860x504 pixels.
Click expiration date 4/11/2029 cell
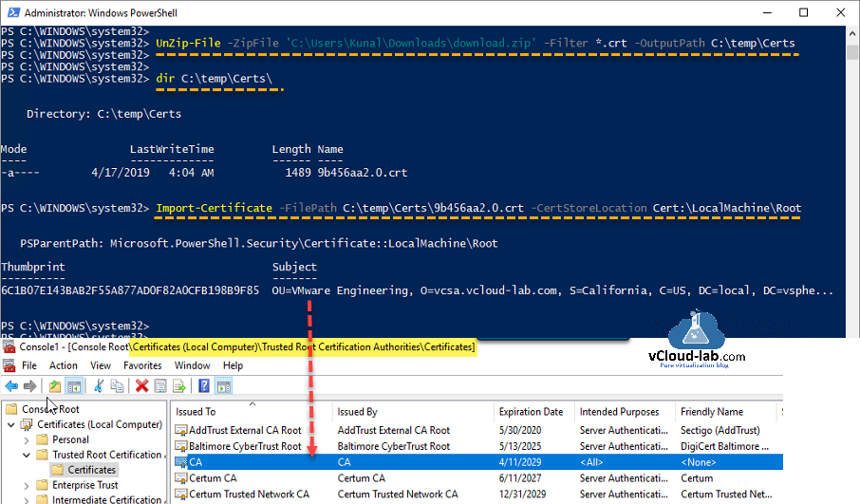click(520, 462)
